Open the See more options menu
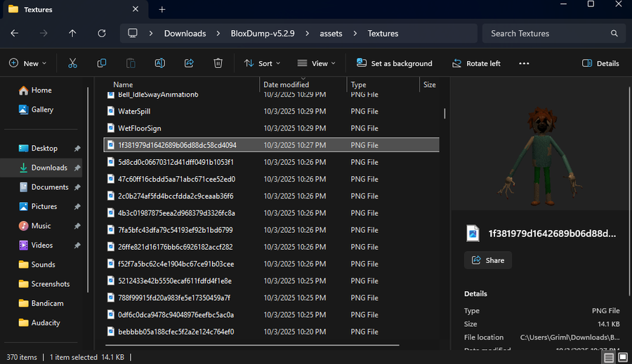Screen dimensions: 632x364 coord(524,63)
